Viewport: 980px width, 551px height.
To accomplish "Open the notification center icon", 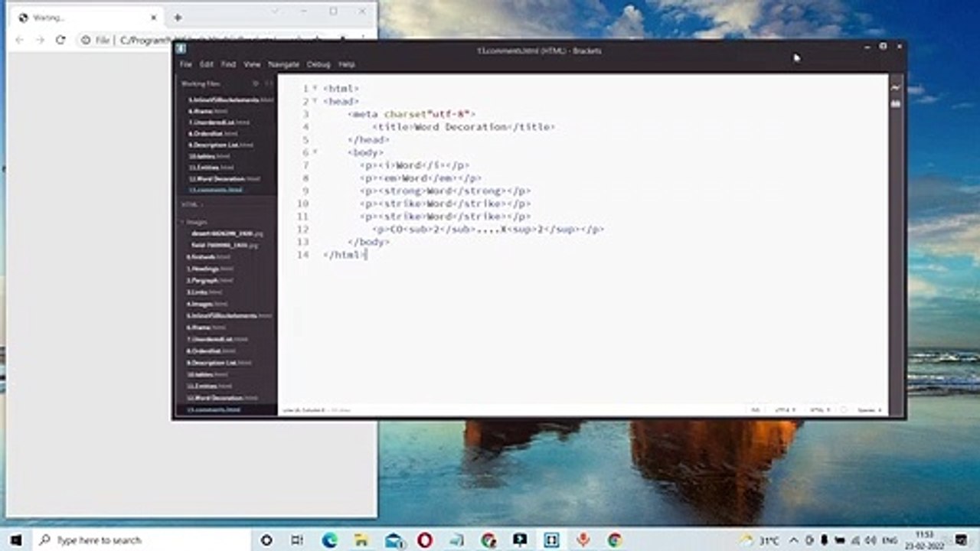I will tap(961, 540).
